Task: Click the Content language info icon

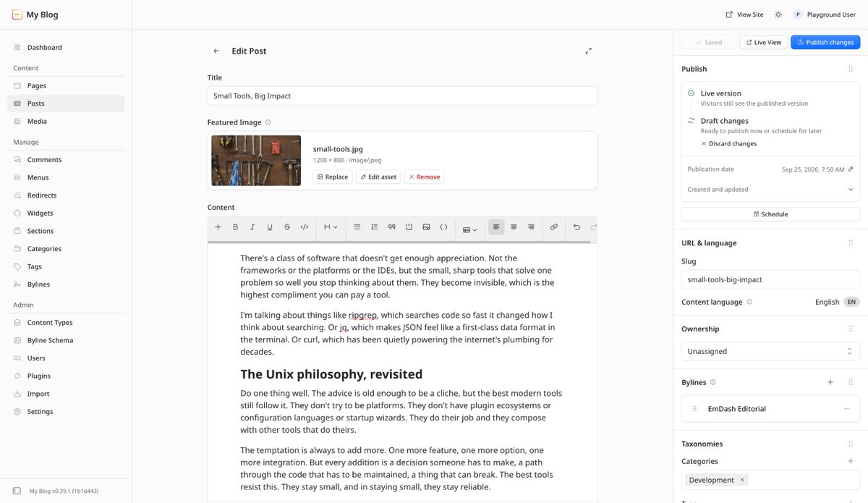Action: 749,302
